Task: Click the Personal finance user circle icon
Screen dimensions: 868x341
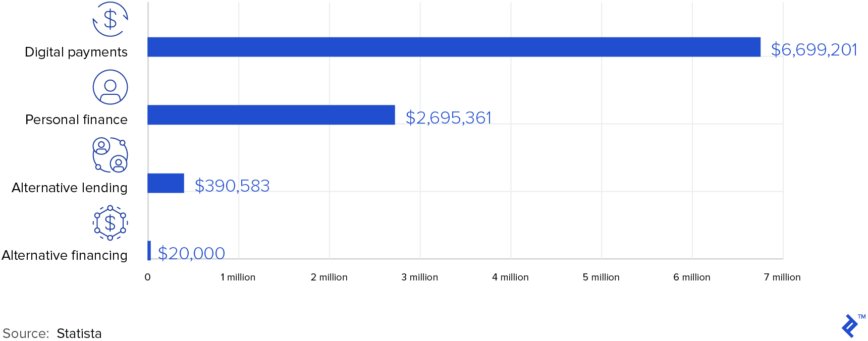Action: [x=110, y=87]
